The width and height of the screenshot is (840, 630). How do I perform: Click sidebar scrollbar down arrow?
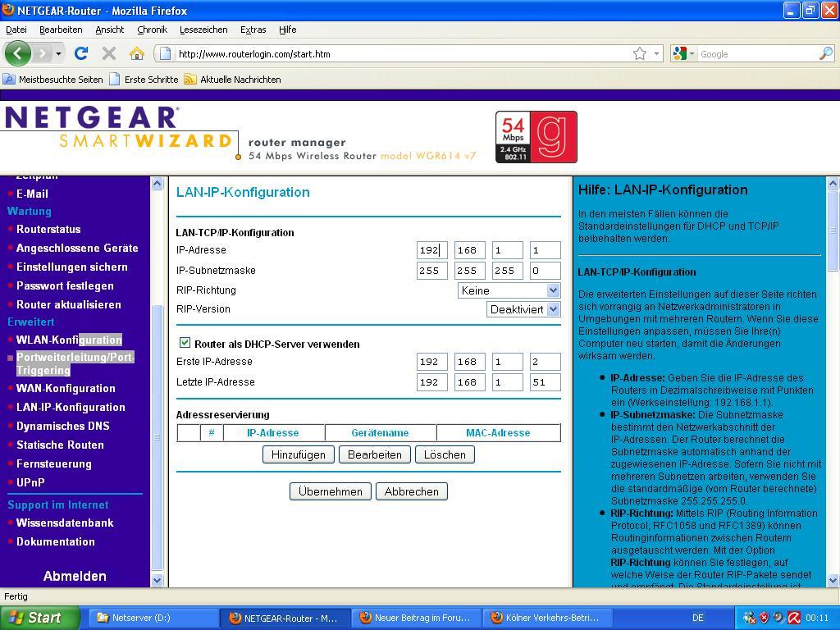point(157,580)
